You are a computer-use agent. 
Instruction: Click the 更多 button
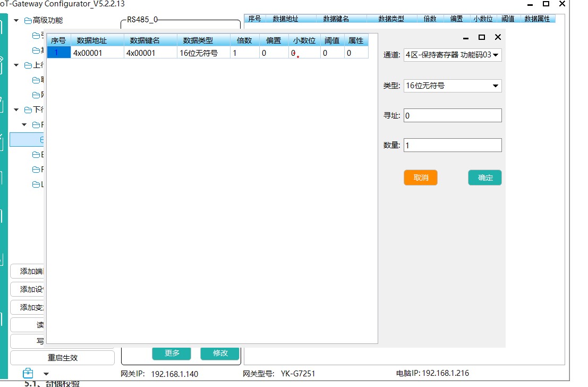172,353
